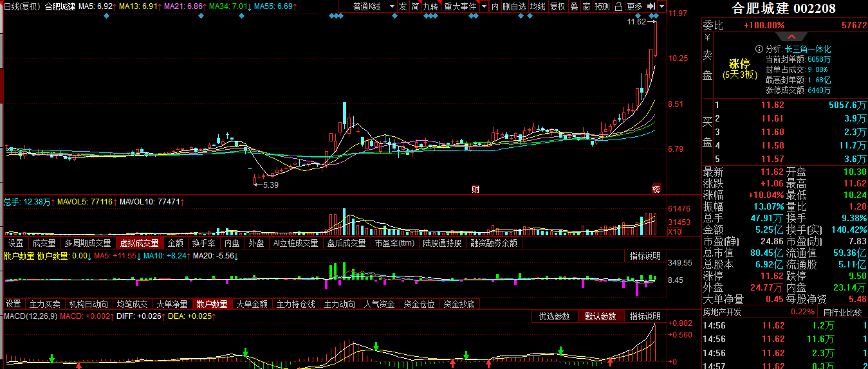
Task: Expand the dropdown arrow after 重大事件
Action: [484, 6]
